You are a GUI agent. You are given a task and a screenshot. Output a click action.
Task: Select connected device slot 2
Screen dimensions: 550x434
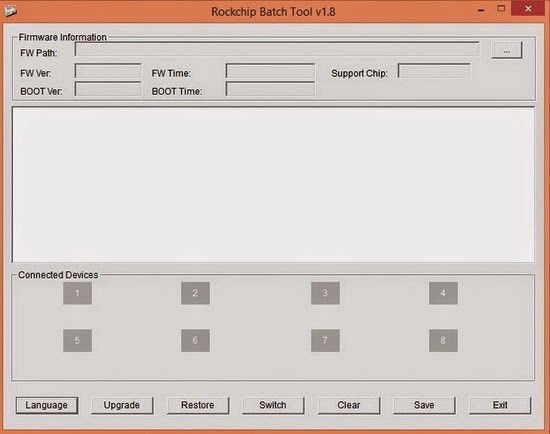[x=195, y=293]
